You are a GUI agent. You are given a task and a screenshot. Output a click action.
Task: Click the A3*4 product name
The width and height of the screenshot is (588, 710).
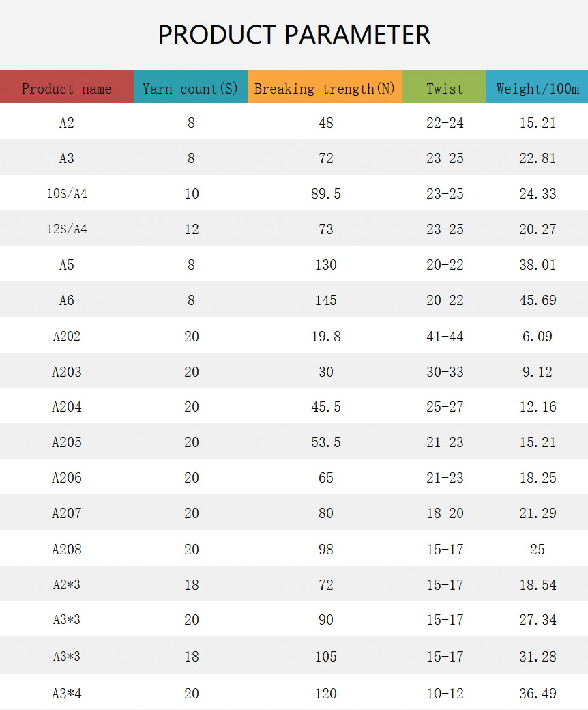(x=66, y=693)
